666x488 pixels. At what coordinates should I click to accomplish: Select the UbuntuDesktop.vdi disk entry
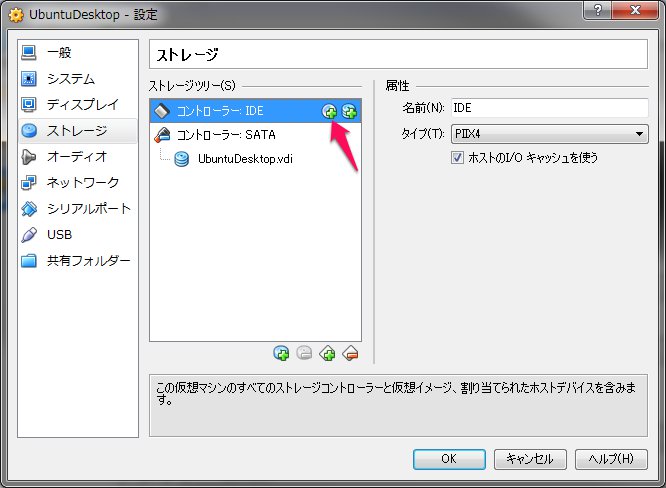pyautogui.click(x=245, y=159)
